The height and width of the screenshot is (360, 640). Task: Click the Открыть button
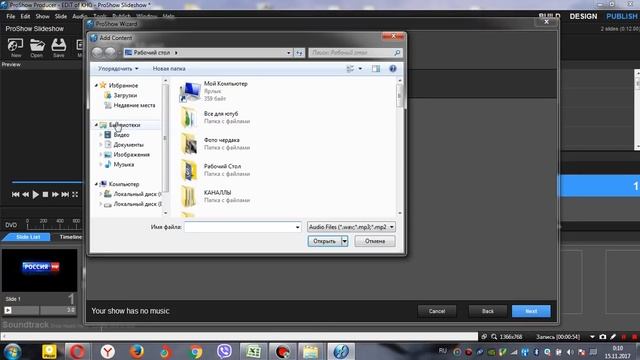tap(324, 241)
